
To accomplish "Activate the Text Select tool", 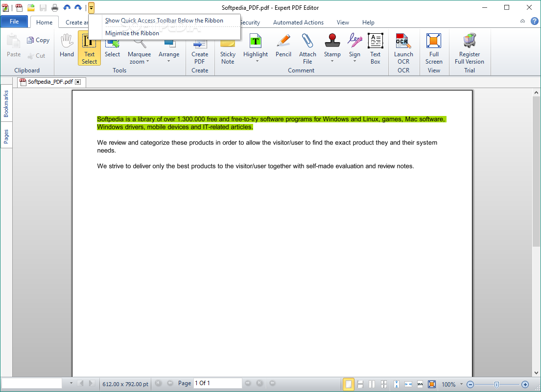I will 90,47.
